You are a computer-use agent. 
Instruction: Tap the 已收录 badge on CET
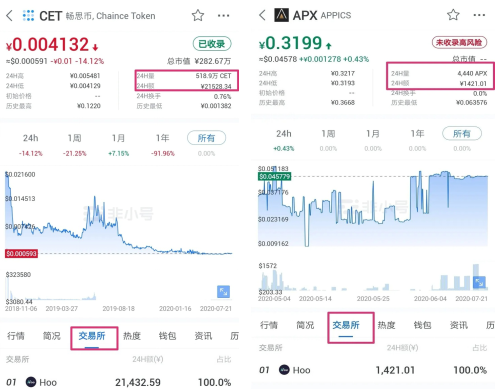tap(212, 44)
